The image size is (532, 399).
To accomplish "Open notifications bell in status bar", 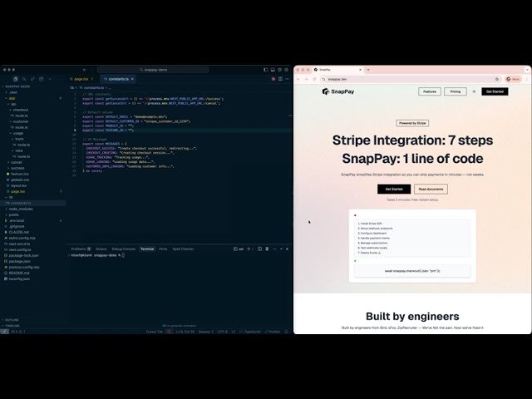I will tap(286, 332).
